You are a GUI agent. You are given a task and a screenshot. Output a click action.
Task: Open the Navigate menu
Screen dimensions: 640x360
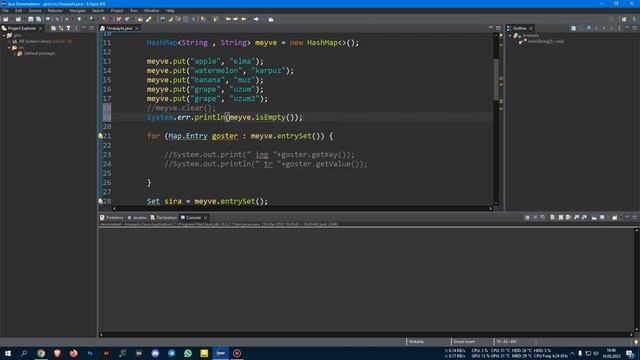click(77, 11)
